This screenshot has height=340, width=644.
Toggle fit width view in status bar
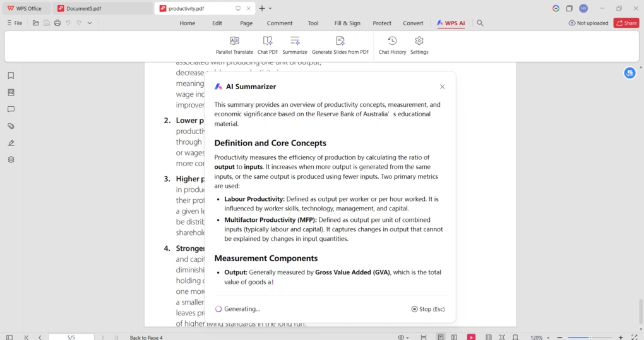point(488,337)
